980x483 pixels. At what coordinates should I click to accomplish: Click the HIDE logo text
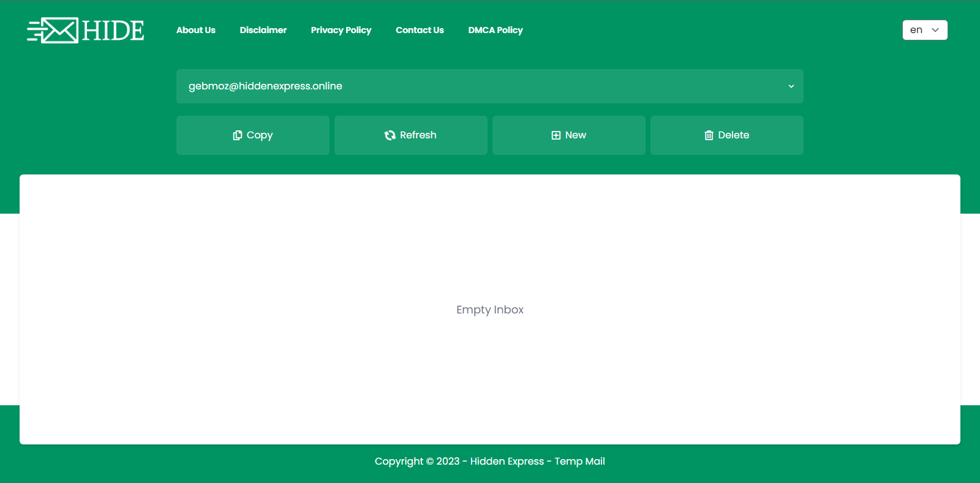tap(113, 31)
